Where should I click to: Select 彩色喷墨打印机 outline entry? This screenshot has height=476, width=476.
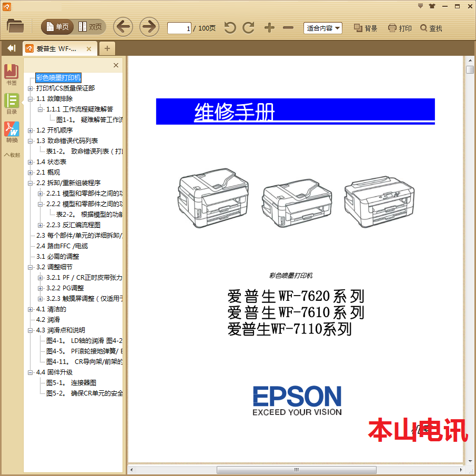tap(58, 78)
